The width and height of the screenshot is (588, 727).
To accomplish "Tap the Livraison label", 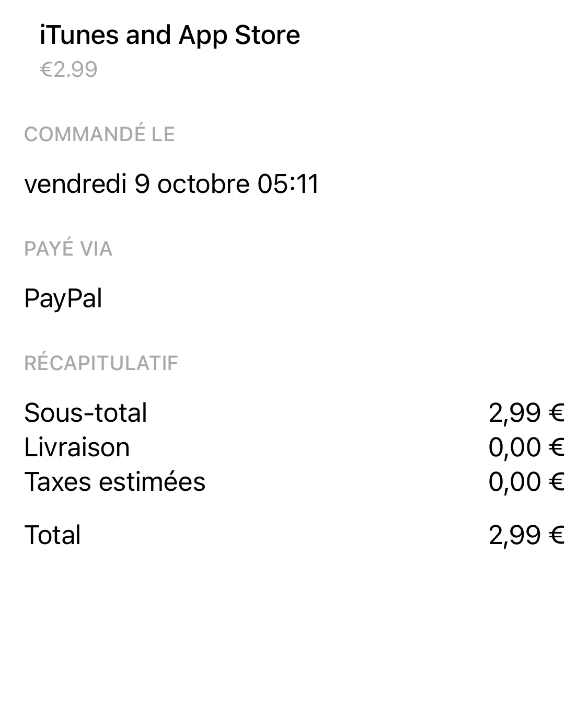I will point(77,447).
